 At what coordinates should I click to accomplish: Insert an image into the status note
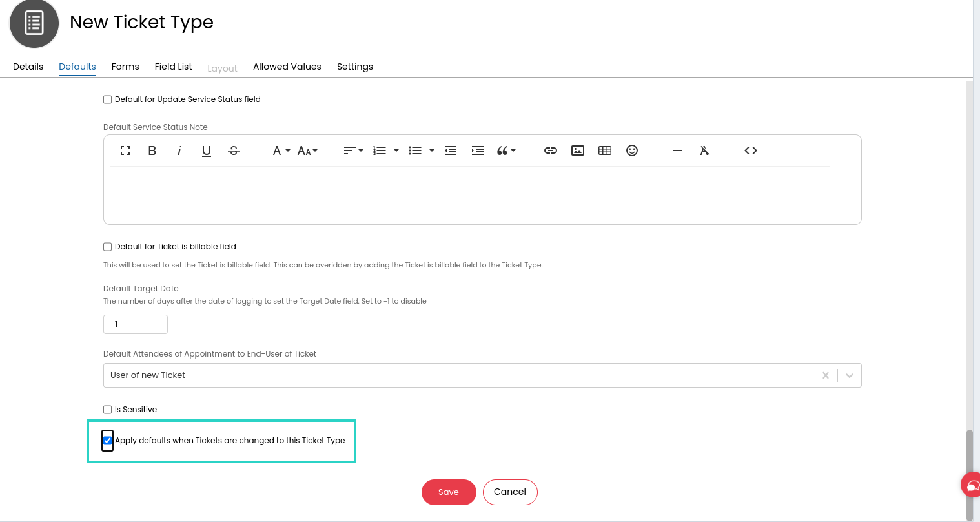click(578, 151)
